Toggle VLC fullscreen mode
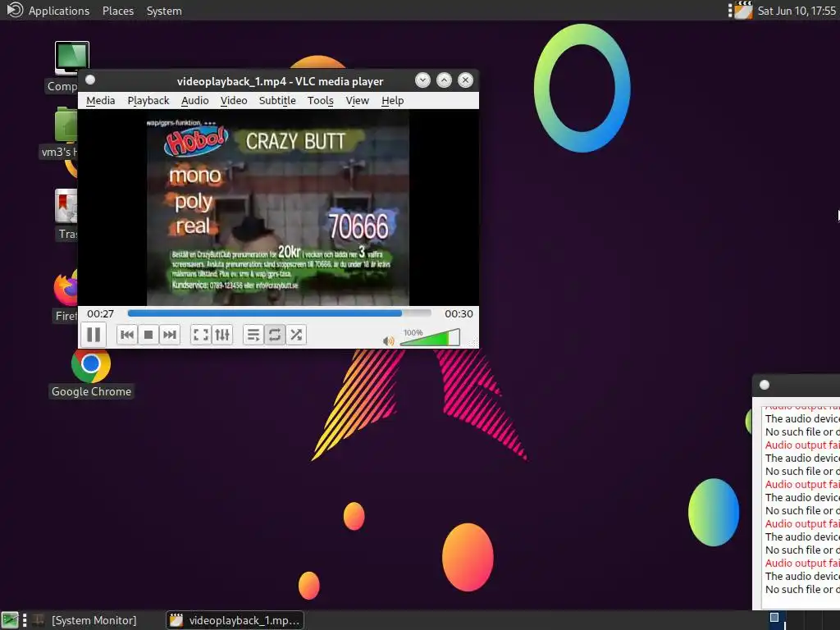840x630 pixels. [201, 335]
